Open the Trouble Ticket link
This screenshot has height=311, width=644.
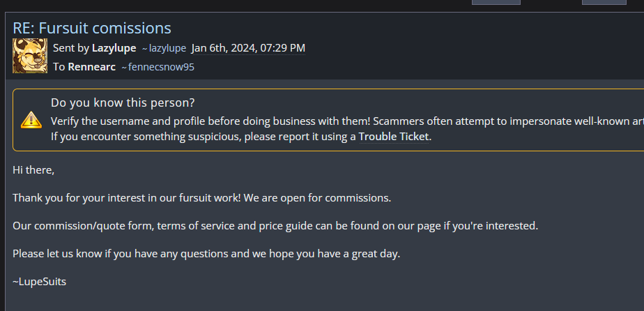pyautogui.click(x=394, y=137)
